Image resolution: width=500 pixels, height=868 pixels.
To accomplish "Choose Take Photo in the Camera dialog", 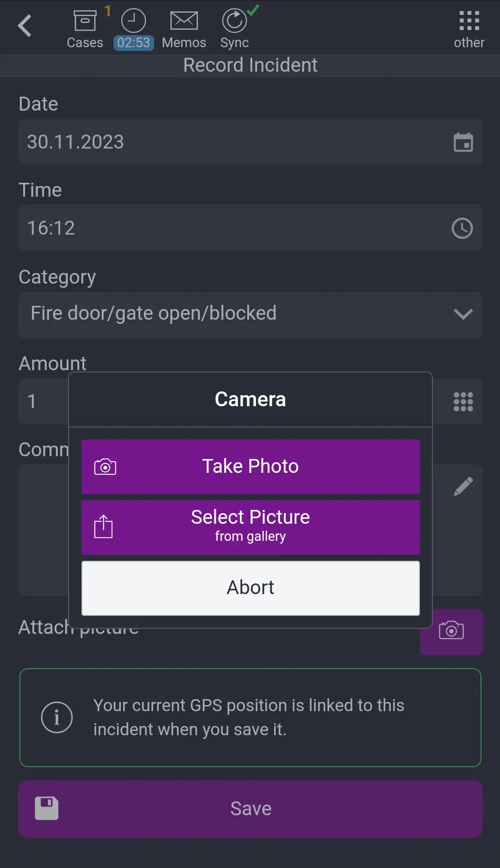I will pyautogui.click(x=250, y=466).
